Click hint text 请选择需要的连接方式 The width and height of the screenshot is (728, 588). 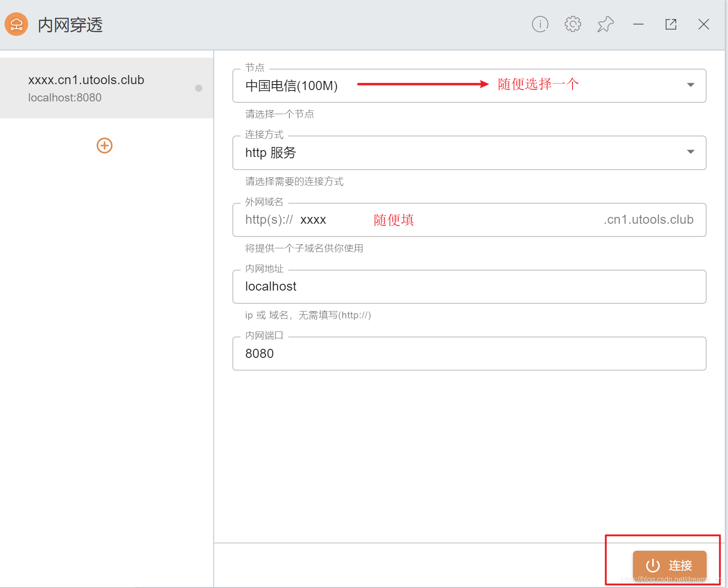(294, 181)
